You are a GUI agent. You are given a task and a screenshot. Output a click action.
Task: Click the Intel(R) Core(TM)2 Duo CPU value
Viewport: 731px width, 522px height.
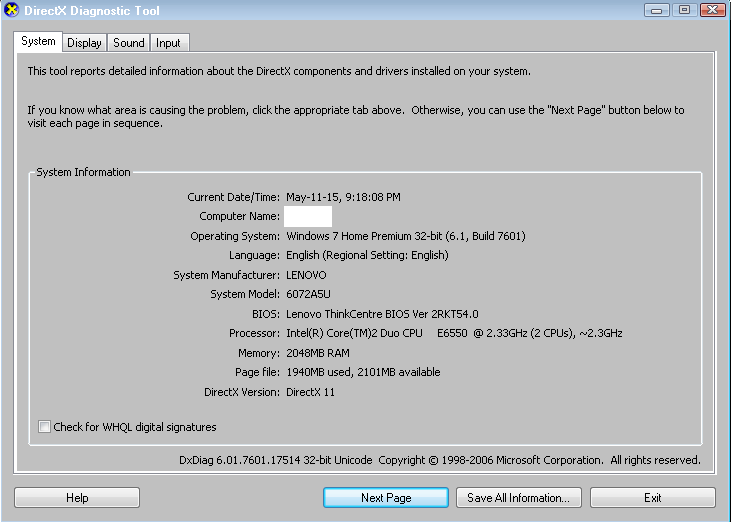[x=454, y=333]
